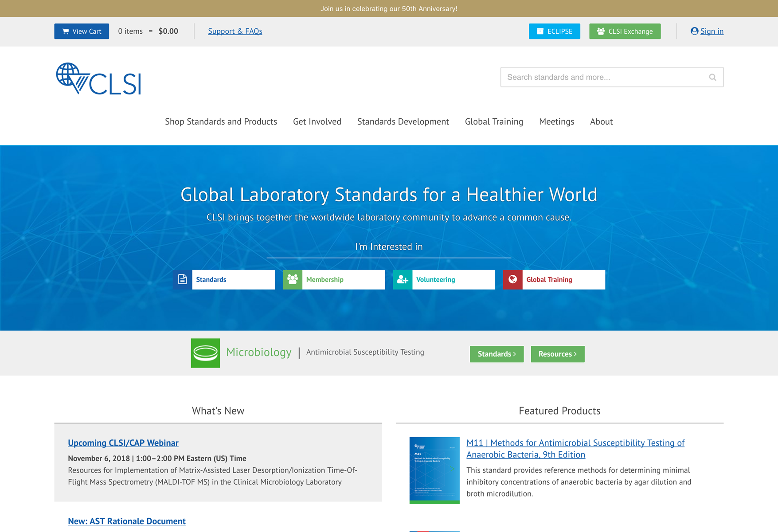
Task: Click the Microbiology heading text
Action: [259, 352]
